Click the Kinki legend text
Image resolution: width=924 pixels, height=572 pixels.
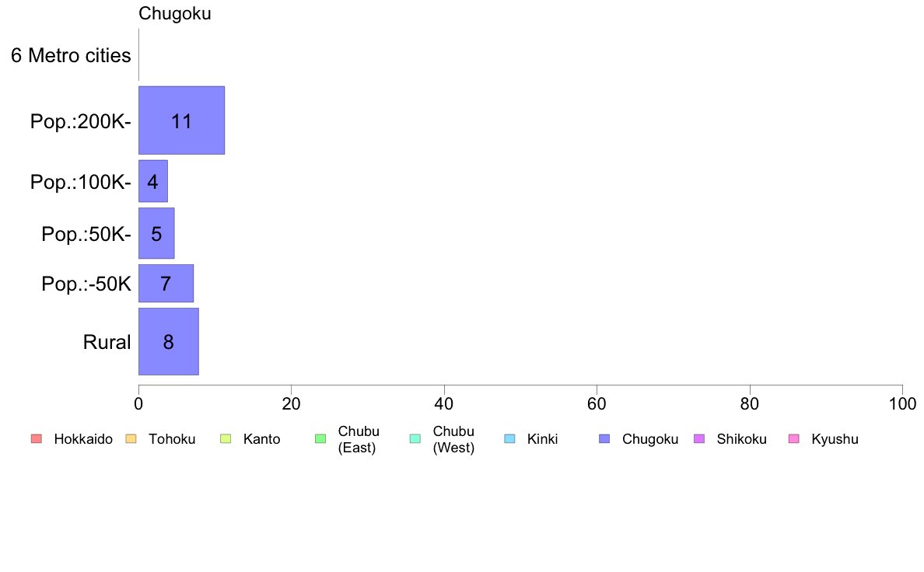click(x=542, y=439)
